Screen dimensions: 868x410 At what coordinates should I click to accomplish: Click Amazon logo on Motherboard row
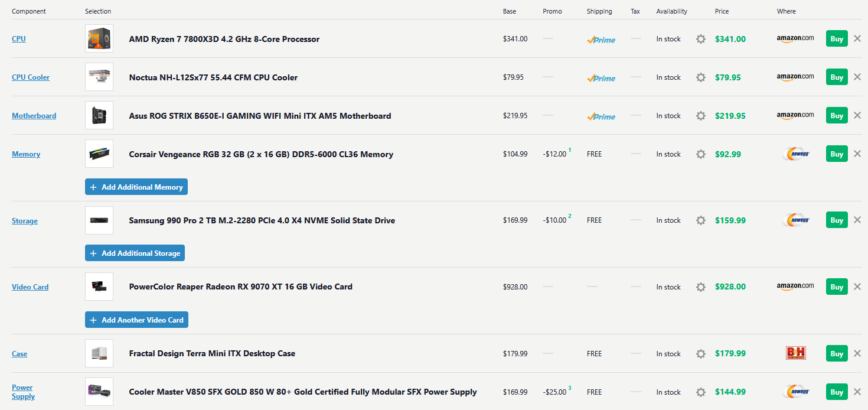[795, 115]
